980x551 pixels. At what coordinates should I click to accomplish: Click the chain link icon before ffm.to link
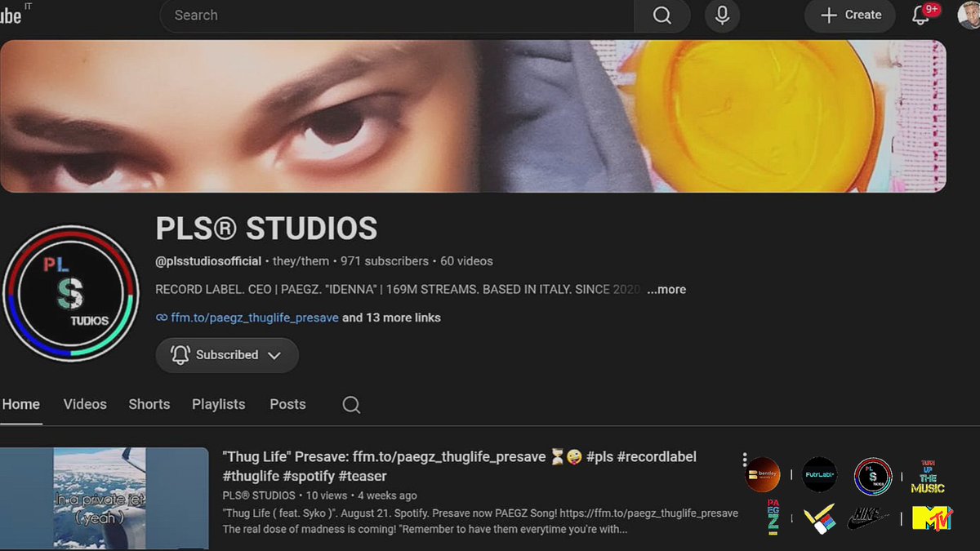click(162, 318)
